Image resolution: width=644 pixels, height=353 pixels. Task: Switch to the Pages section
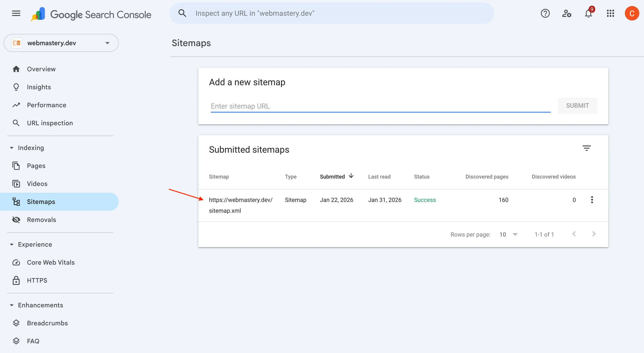tap(36, 165)
